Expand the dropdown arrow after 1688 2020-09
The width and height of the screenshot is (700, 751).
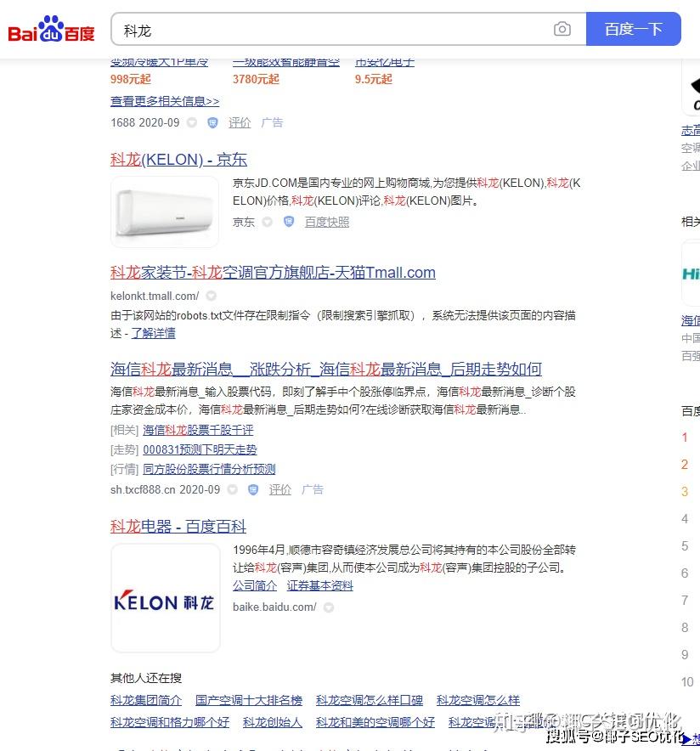pyautogui.click(x=192, y=122)
